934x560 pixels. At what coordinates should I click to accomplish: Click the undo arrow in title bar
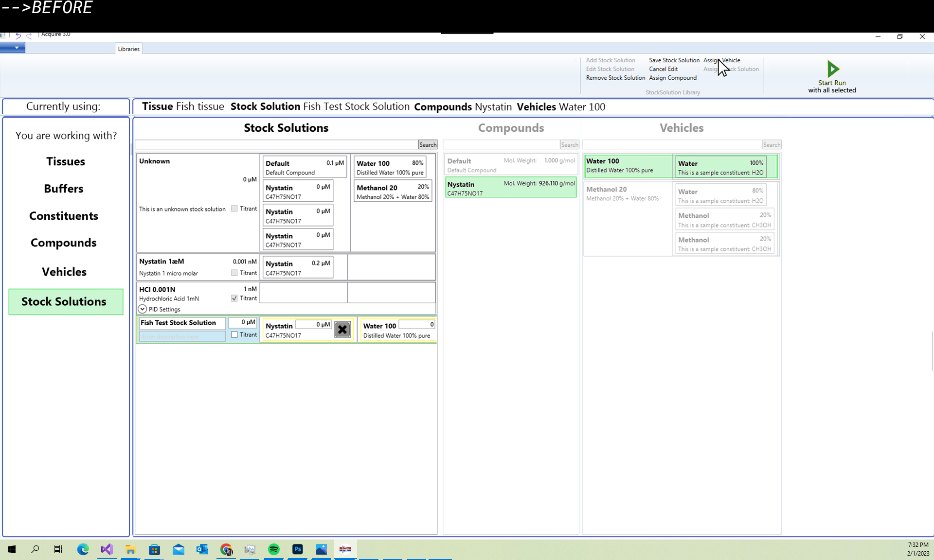tap(18, 35)
